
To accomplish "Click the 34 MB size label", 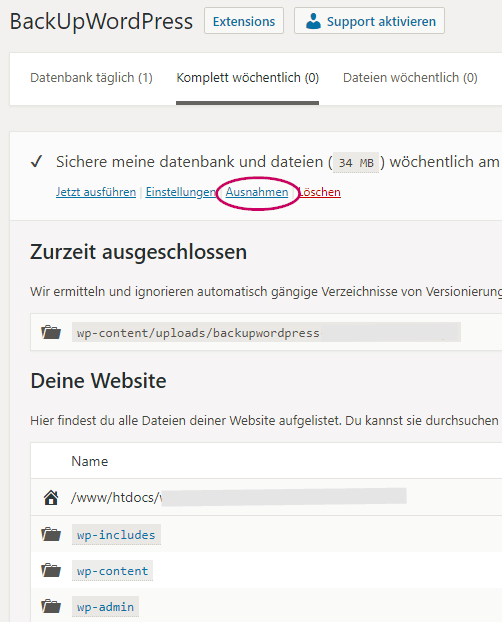I will (356, 163).
